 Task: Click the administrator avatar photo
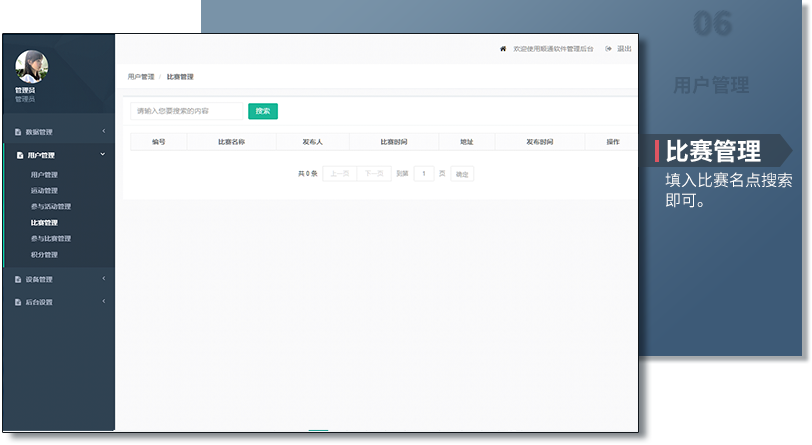tap(32, 67)
